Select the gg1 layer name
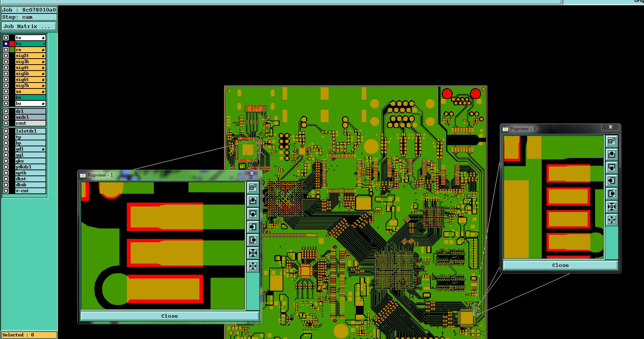Viewport: 644px width, 339px height. 30,155
